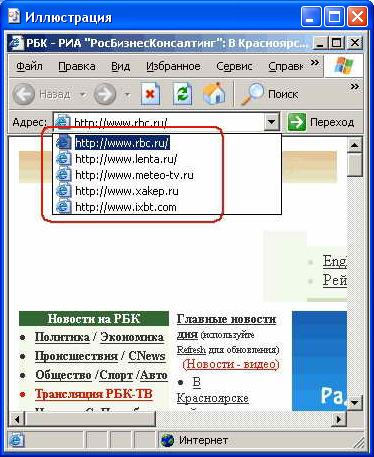Click the icon beside www.meteo-tv.ru entry
374x457 pixels.
[63, 175]
